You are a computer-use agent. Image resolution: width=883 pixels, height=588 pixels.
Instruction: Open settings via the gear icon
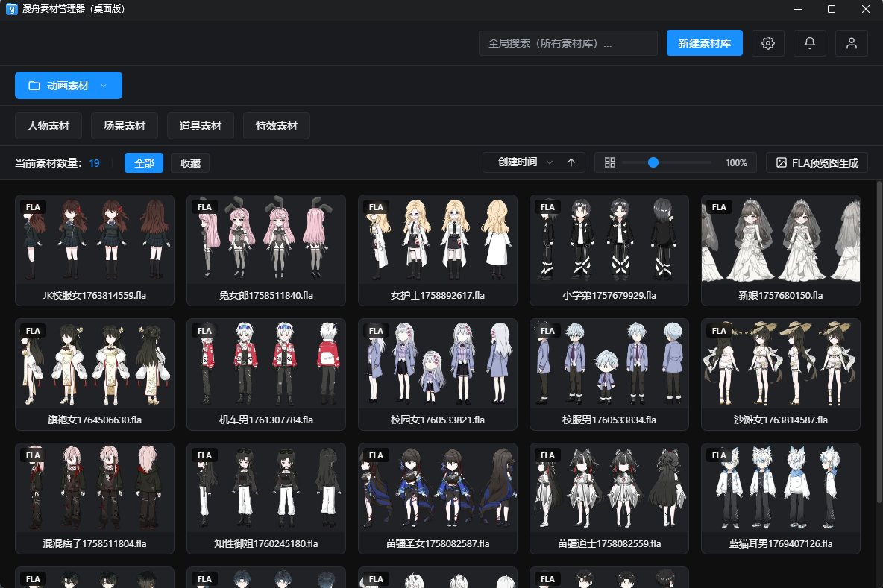pos(767,43)
